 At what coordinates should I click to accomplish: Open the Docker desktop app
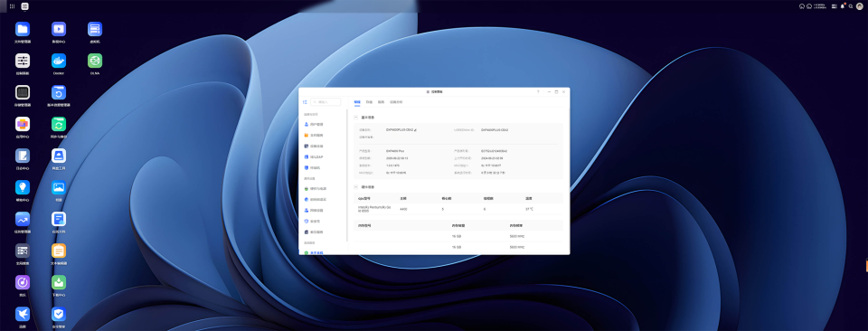pyautogui.click(x=59, y=61)
